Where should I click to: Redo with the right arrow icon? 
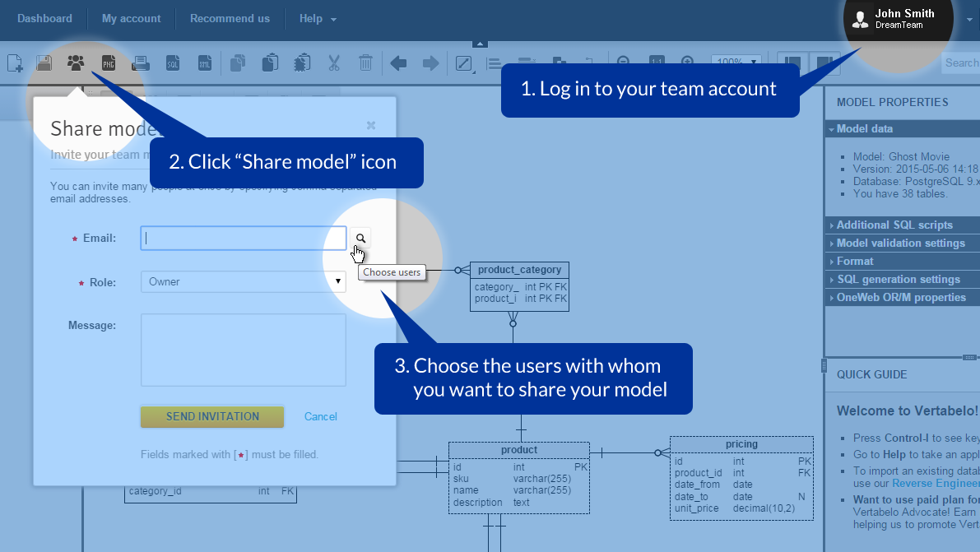(430, 63)
